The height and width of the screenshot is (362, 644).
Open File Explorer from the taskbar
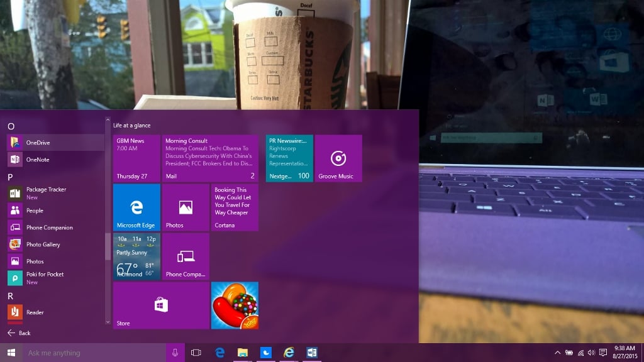[x=243, y=353]
